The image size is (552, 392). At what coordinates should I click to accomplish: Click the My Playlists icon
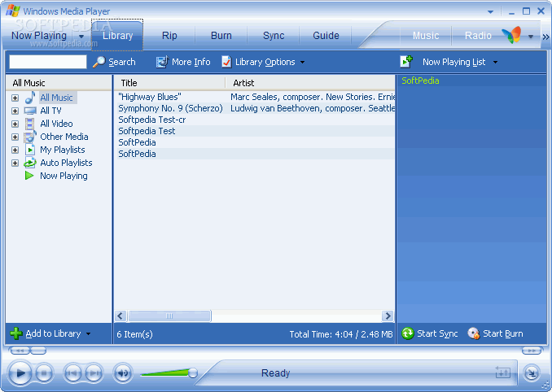tap(30, 150)
